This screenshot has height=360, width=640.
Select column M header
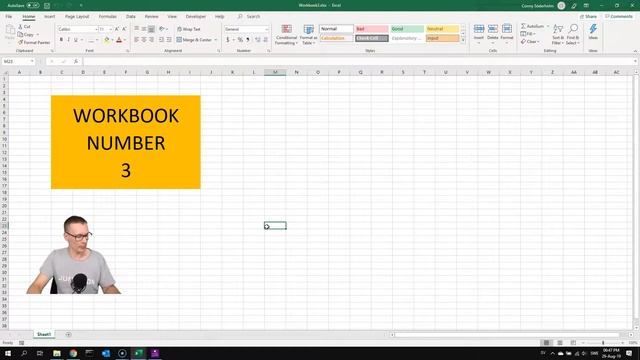click(275, 72)
